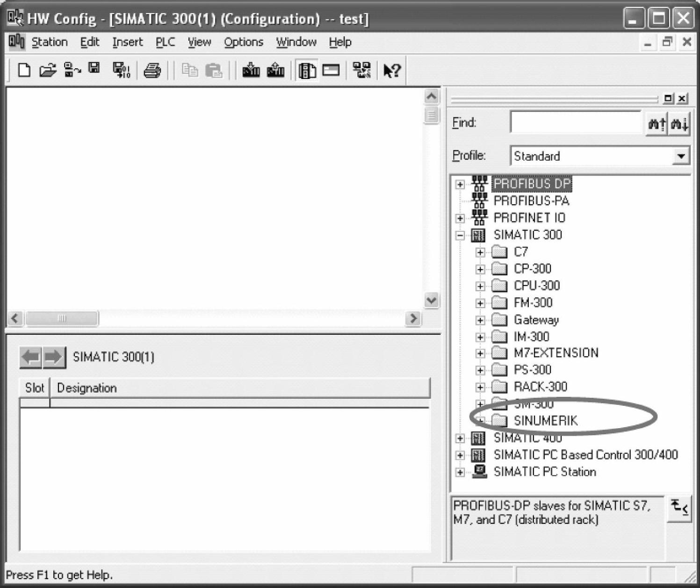Open the Window menu

pos(296,42)
